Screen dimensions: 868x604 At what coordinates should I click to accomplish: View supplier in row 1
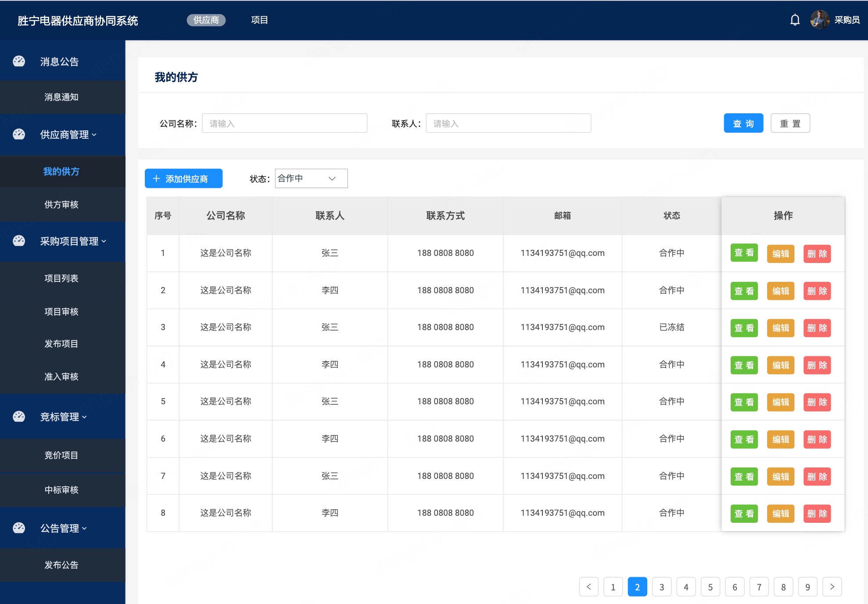pyautogui.click(x=744, y=253)
